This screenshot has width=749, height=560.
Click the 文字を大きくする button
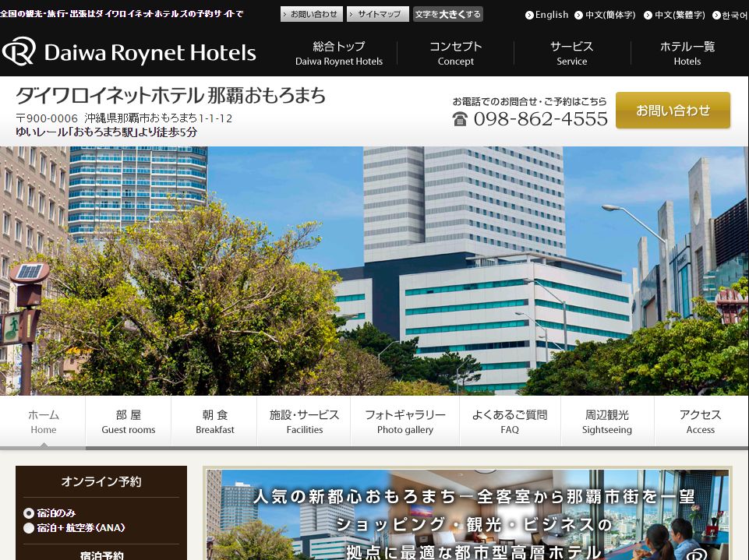coord(448,14)
